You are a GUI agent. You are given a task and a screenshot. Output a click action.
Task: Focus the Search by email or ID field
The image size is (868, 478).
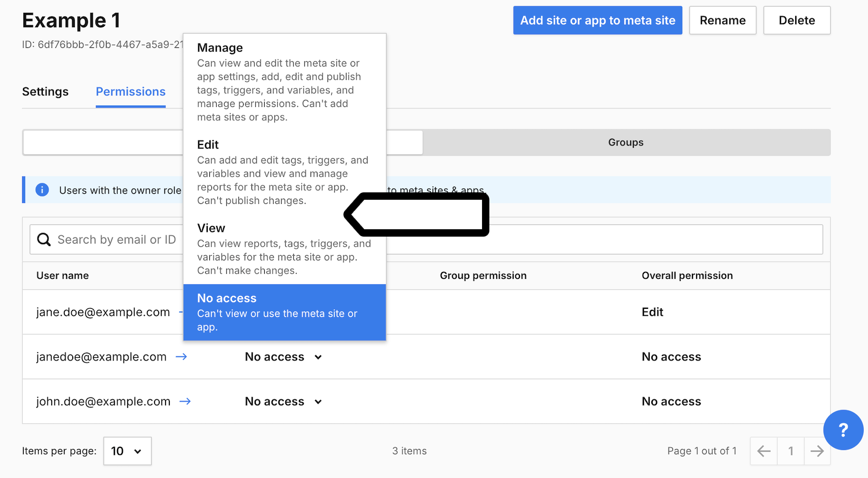coord(426,240)
